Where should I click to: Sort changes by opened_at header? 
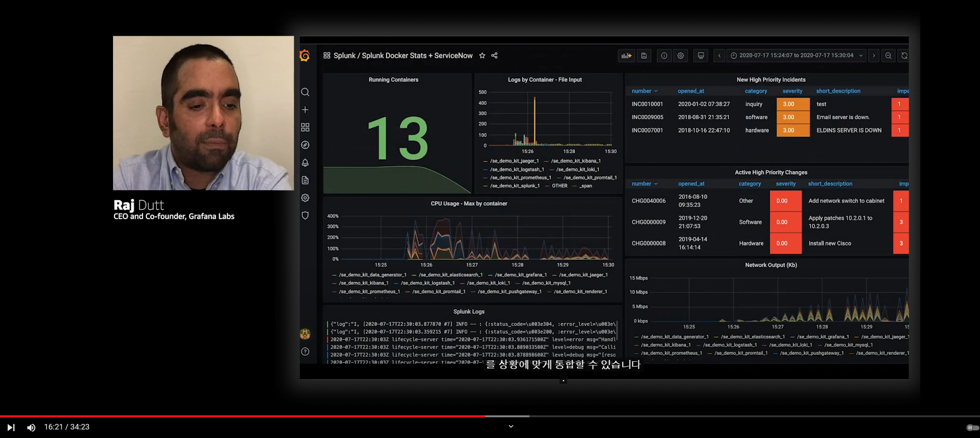691,183
